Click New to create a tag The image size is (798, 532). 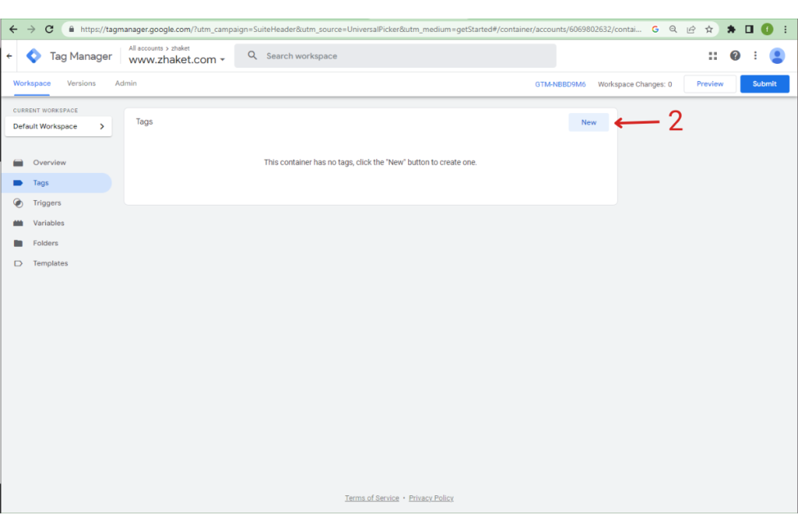pos(588,122)
